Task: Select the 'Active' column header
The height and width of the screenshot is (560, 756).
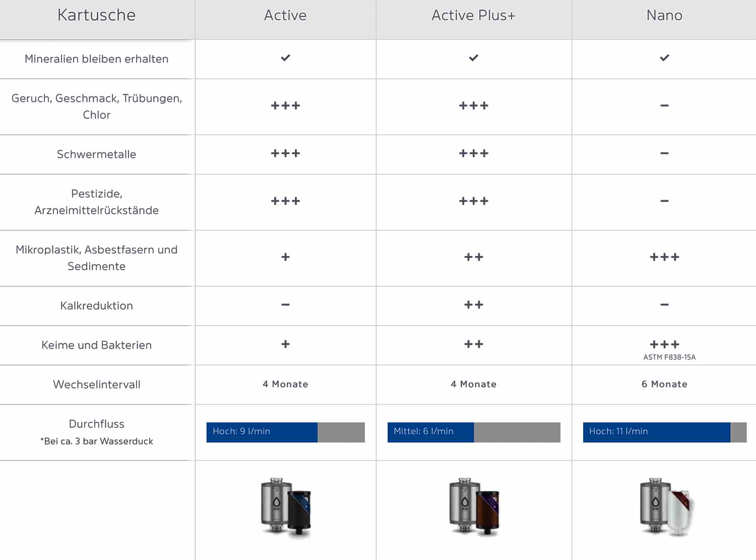Action: pos(285,16)
